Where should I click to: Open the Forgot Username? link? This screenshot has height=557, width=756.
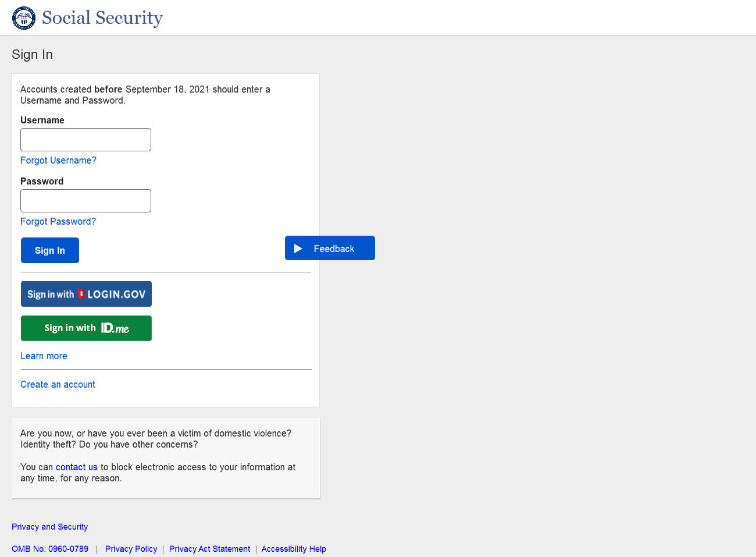[x=58, y=161]
